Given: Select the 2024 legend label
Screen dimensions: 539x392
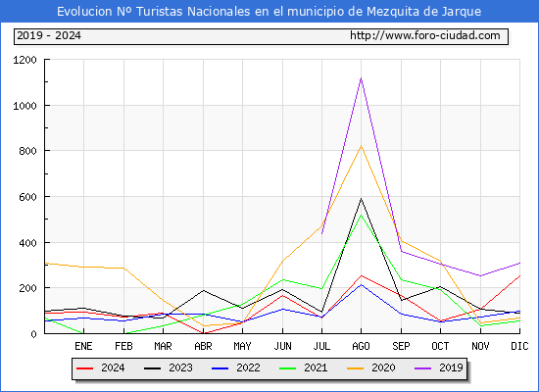Looking at the screenshot, I should click(113, 367).
